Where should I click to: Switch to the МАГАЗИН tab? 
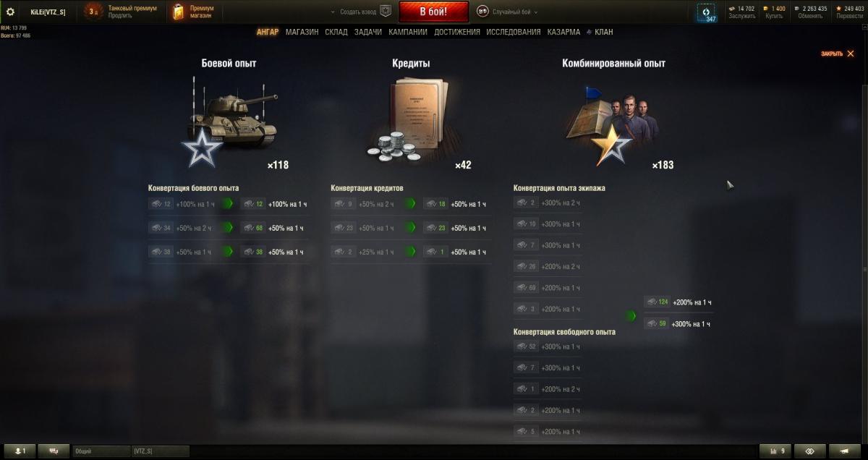pos(302,32)
